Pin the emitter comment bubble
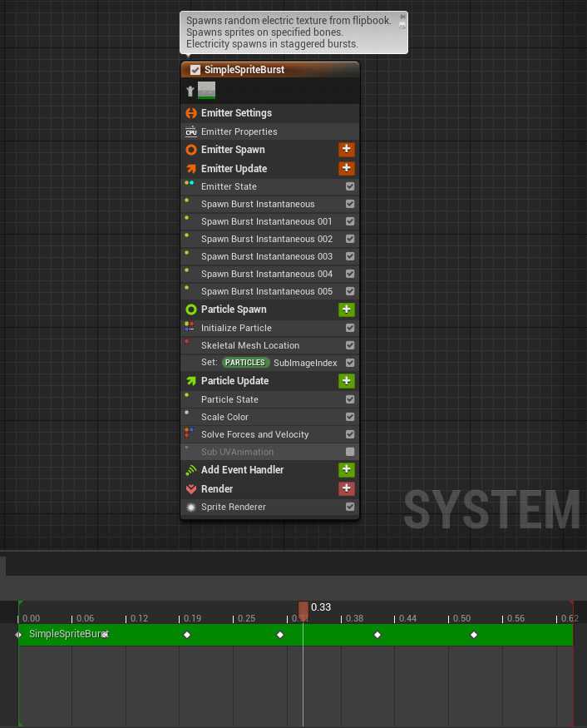This screenshot has height=728, width=587. tap(402, 17)
